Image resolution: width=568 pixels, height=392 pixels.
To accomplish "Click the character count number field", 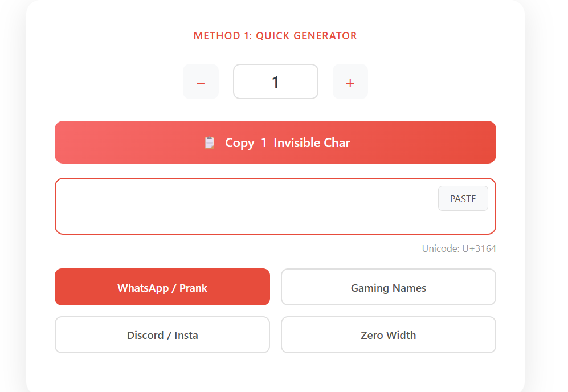I will 275,82.
